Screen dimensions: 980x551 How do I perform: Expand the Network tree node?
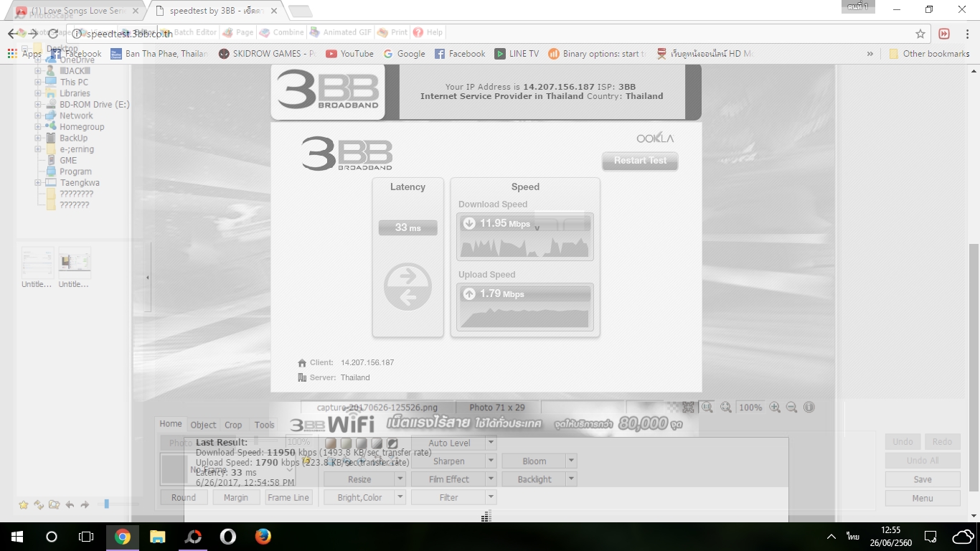[x=38, y=116]
